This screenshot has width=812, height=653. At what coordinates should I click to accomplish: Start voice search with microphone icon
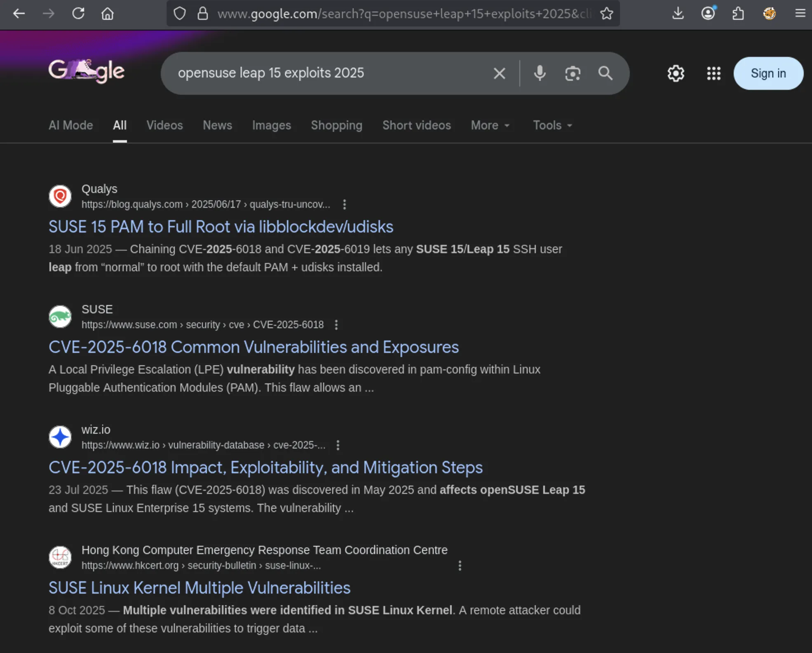point(540,73)
